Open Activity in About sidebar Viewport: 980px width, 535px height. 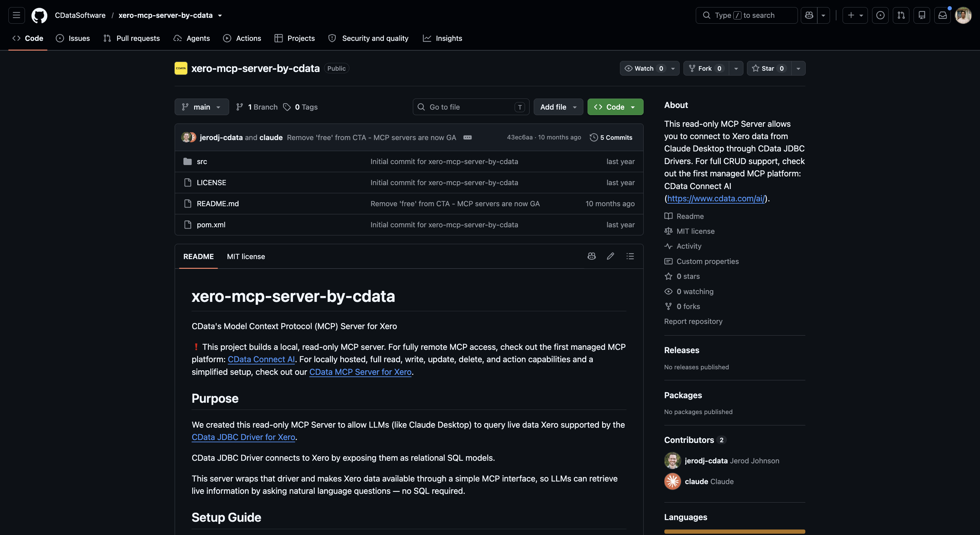(x=683, y=246)
